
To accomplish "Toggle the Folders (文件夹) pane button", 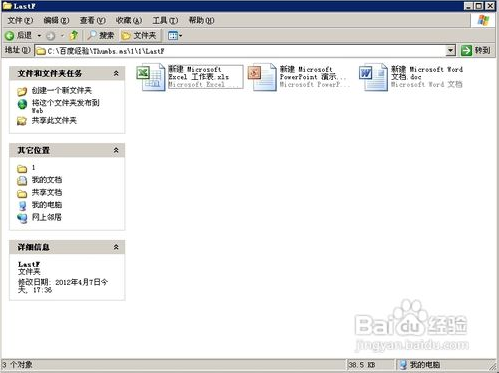I will 139,35.
